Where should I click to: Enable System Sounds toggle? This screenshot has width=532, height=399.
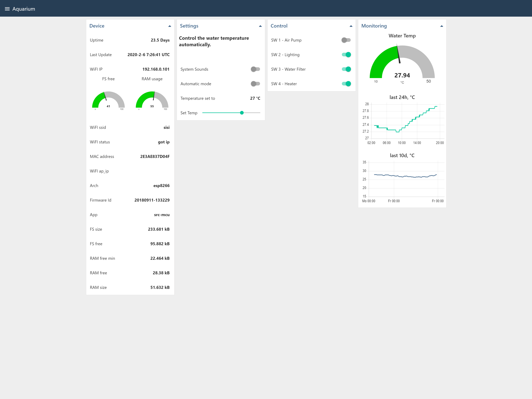255,69
